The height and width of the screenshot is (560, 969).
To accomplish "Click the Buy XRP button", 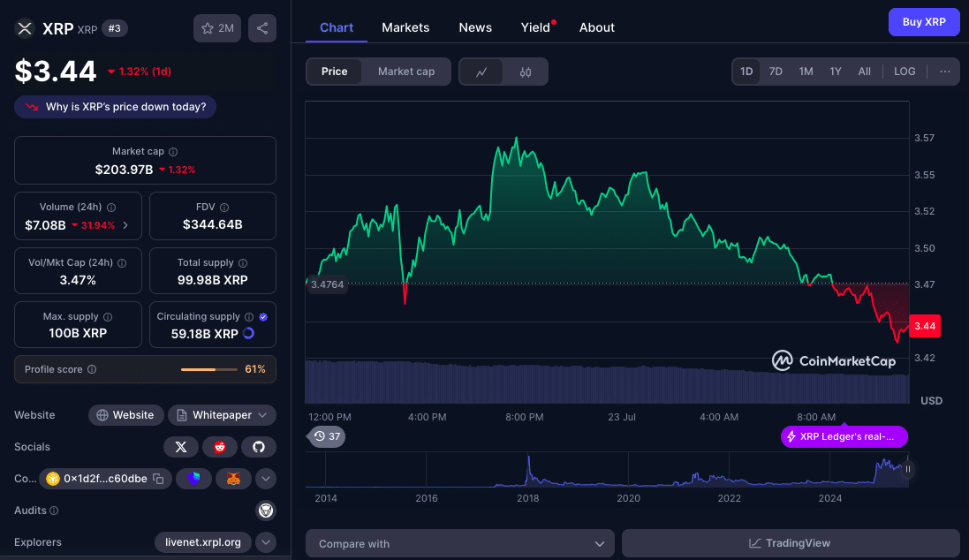I will [x=924, y=22].
